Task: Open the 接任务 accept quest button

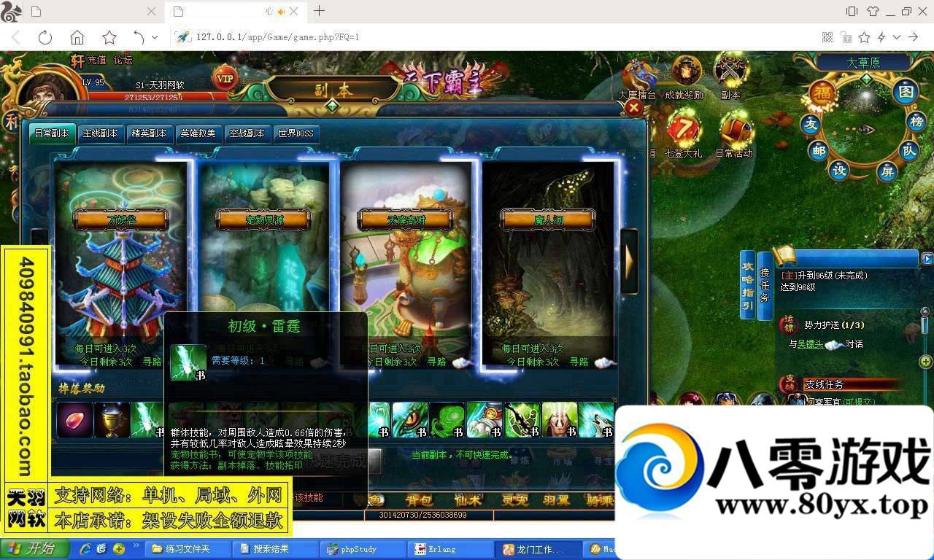Action: pos(765,285)
